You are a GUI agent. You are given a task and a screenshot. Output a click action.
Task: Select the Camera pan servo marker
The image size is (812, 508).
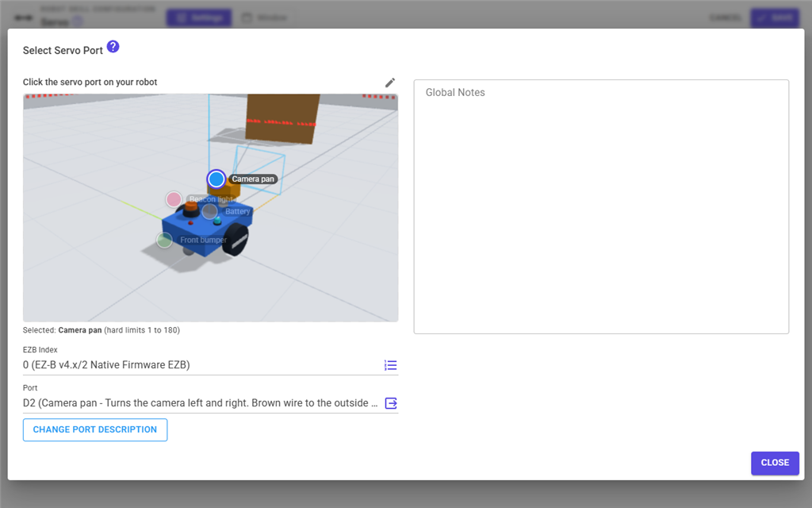point(216,179)
